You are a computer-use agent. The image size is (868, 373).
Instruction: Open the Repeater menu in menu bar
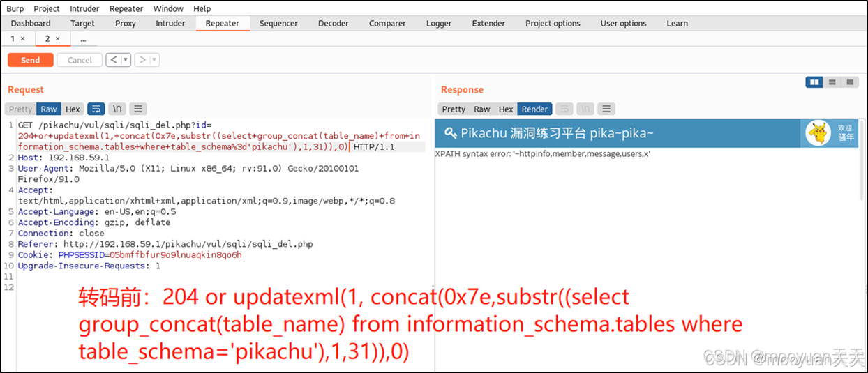point(126,8)
